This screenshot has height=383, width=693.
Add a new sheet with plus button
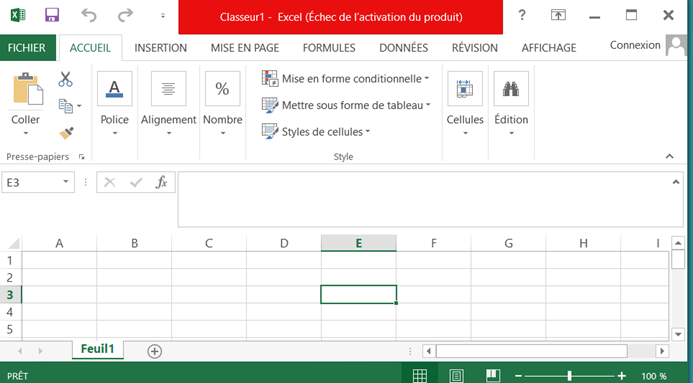[154, 352]
